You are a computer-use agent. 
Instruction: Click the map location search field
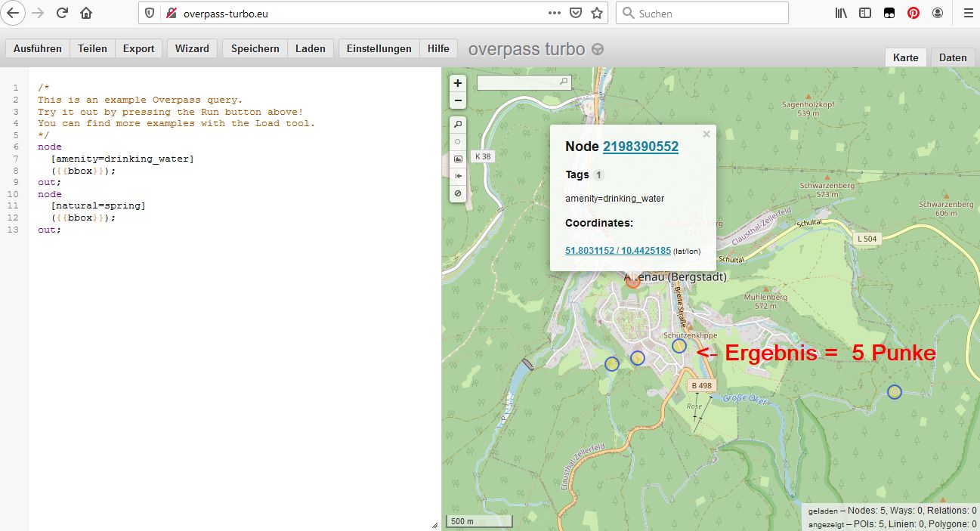coord(518,82)
